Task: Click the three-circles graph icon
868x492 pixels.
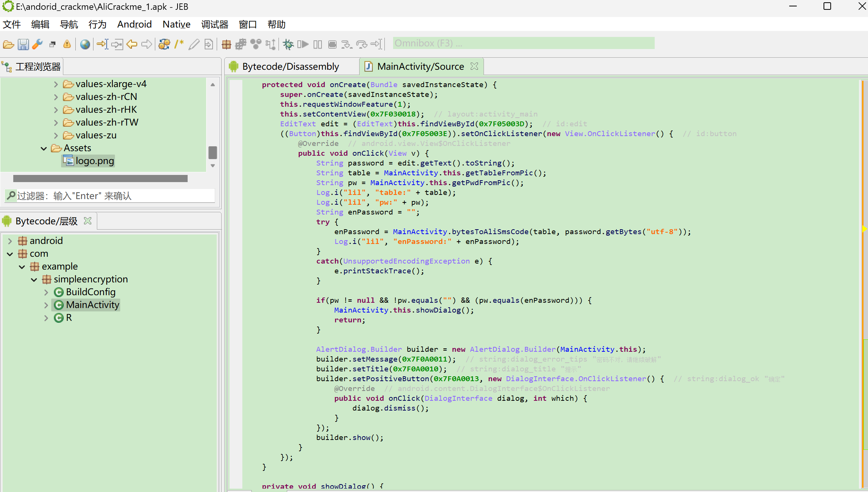Action: [x=256, y=44]
